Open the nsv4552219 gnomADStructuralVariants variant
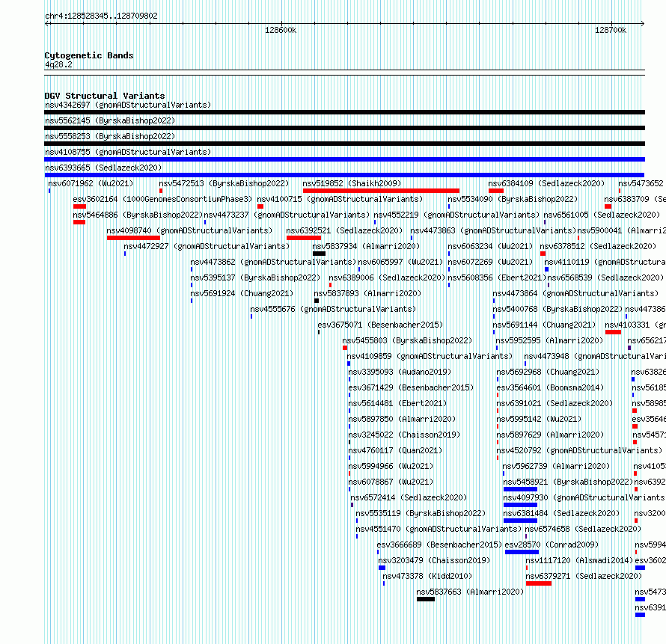The image size is (666, 644). 456,215
